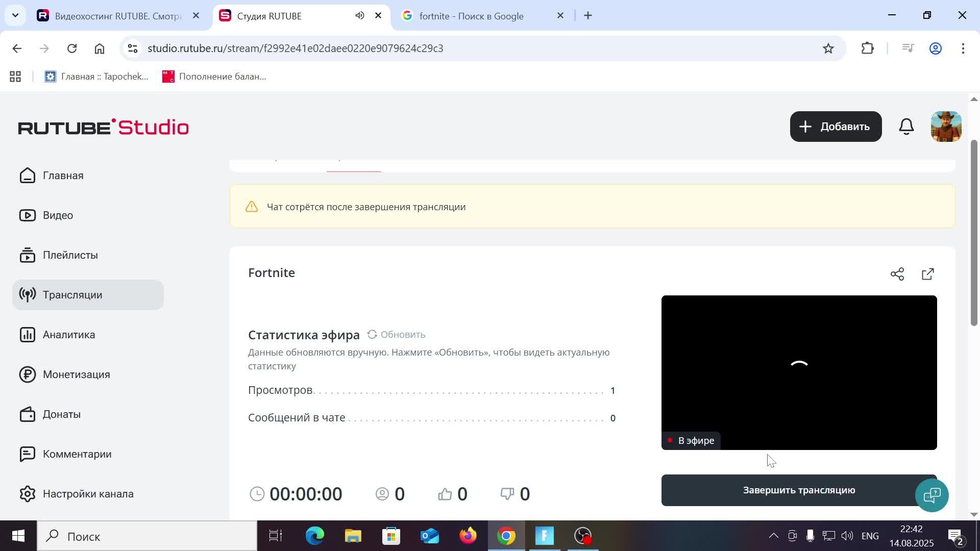Open the Аналитика section
This screenshot has height=551, width=980.
coord(68,334)
